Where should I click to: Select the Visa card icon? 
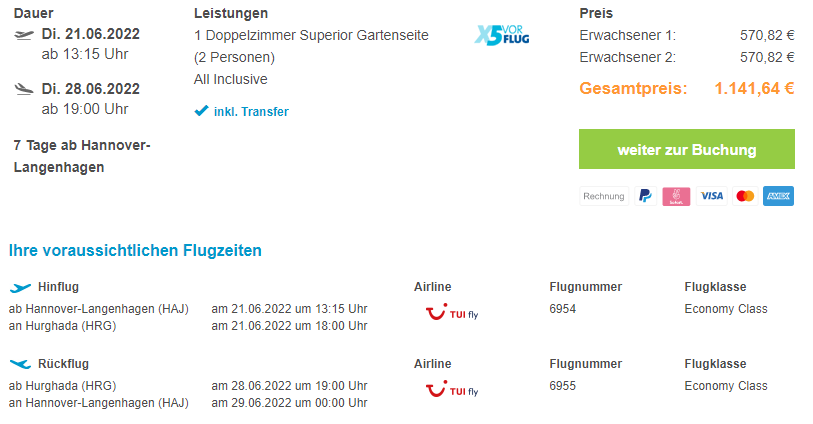coord(711,196)
